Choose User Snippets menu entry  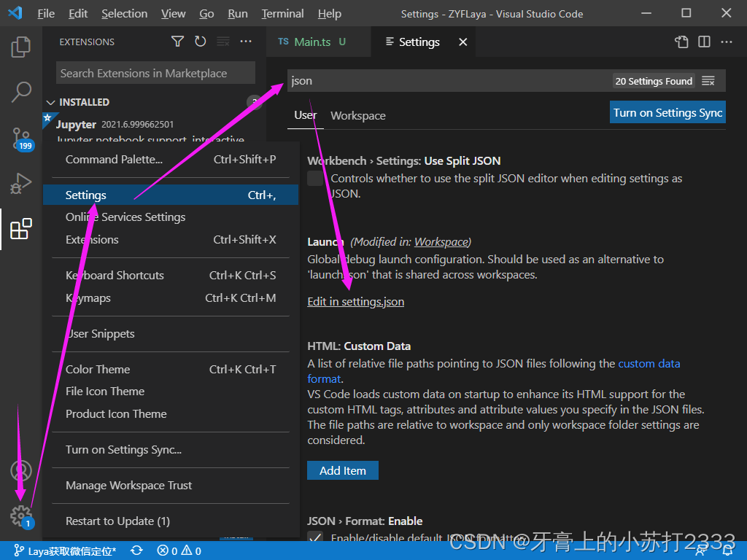click(171, 334)
